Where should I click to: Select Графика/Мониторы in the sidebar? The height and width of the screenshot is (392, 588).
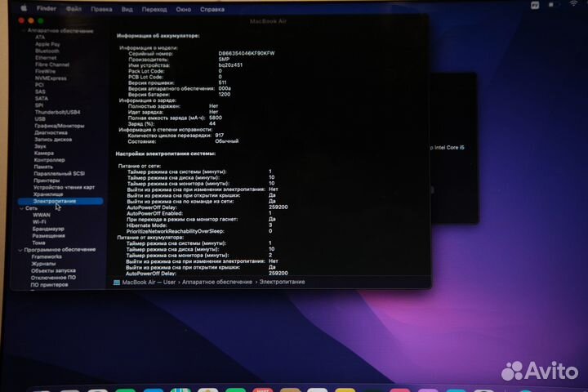[60, 126]
